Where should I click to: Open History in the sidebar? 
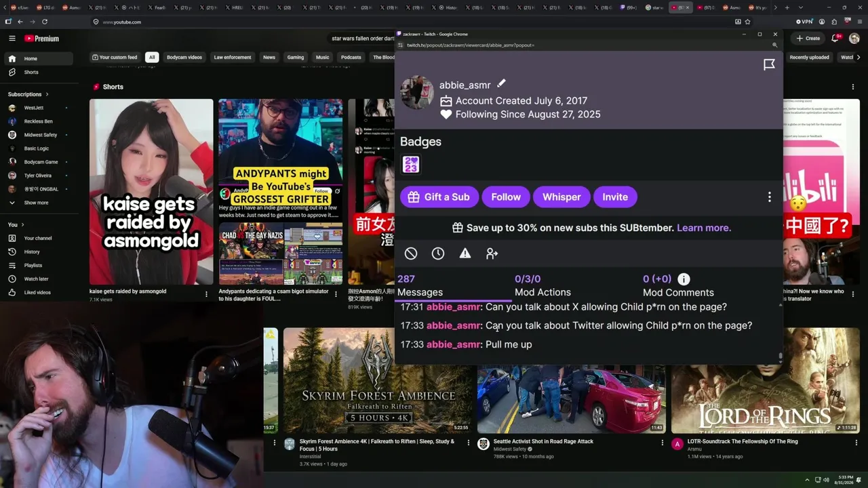pyautogui.click(x=40, y=252)
